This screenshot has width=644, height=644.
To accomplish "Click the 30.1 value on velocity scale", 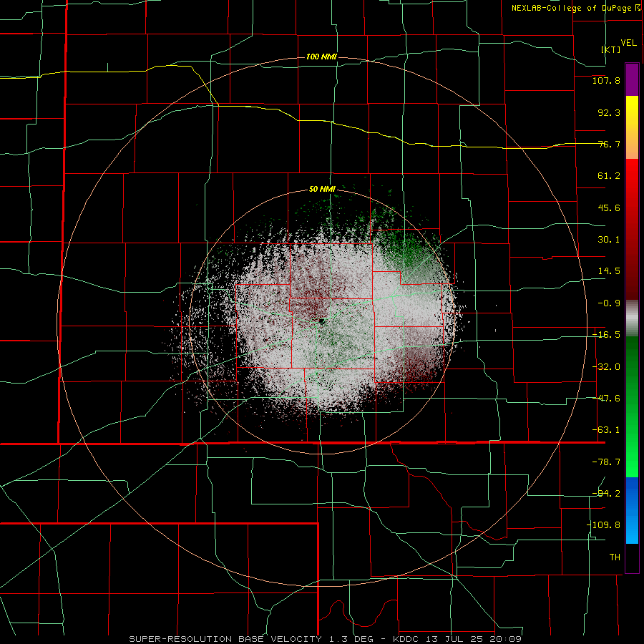I will click(x=609, y=240).
